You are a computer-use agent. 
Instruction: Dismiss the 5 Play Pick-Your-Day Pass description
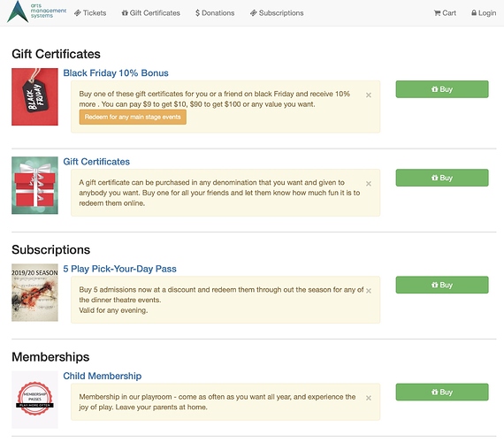click(369, 291)
